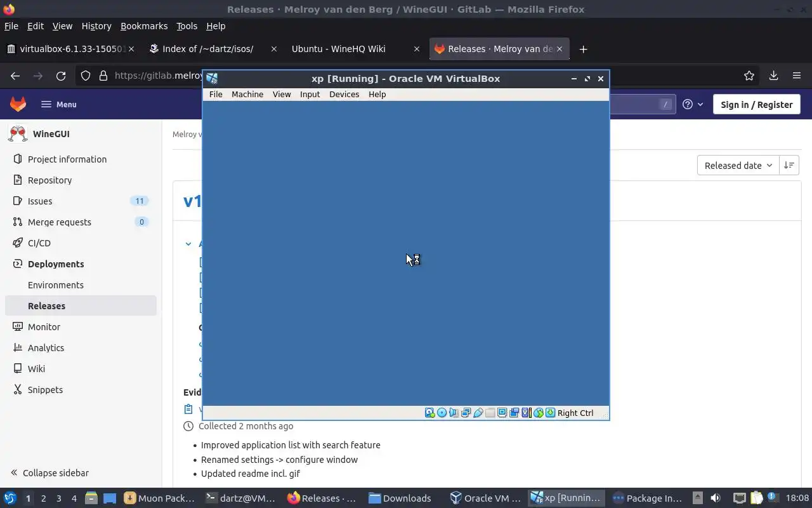Bookmark this page with the star icon
The width and height of the screenshot is (812, 508).
749,76
